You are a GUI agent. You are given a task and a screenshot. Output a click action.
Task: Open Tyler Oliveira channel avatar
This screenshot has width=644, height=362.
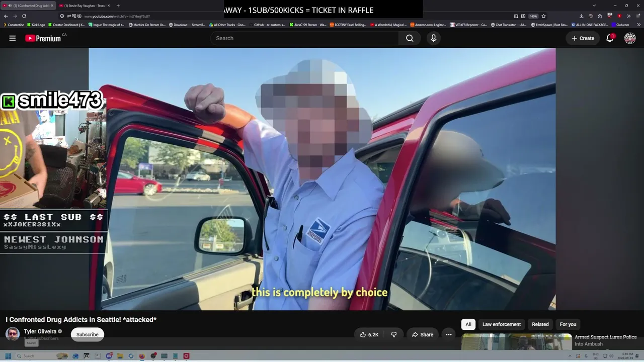point(13,334)
